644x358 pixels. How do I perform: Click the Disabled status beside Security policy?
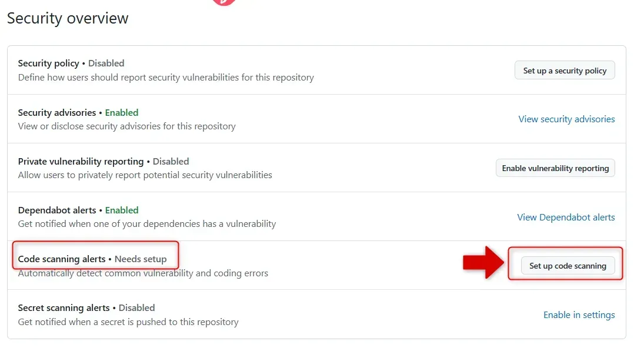pyautogui.click(x=106, y=63)
